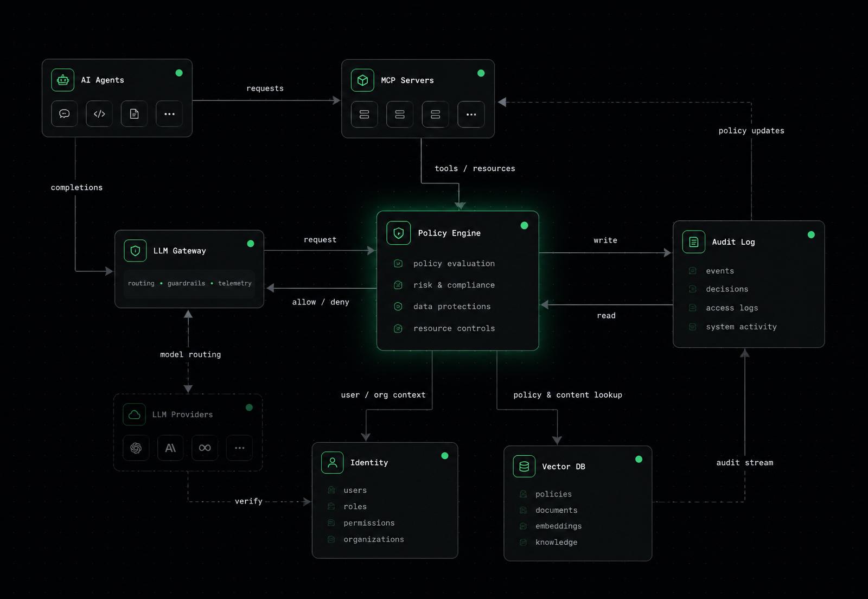Click the 'model routing' edge label

190,355
